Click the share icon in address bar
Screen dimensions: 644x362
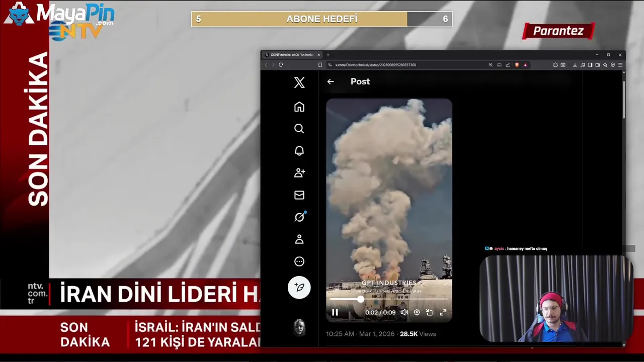coord(508,65)
